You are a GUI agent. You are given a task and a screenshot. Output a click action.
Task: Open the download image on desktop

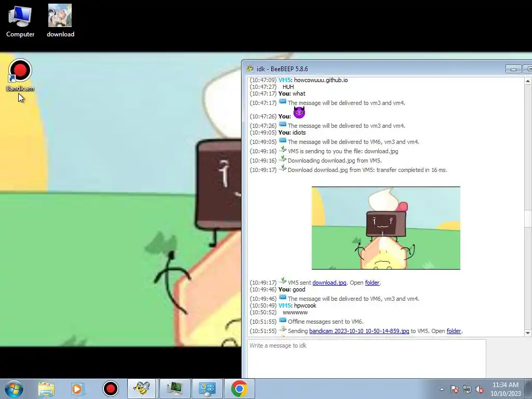(x=60, y=21)
